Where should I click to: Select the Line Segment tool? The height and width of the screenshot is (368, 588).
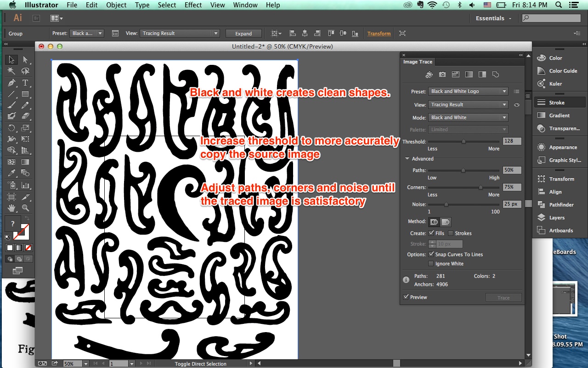pos(11,94)
